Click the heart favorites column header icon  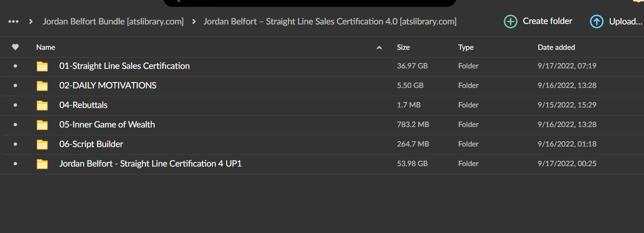coord(15,47)
